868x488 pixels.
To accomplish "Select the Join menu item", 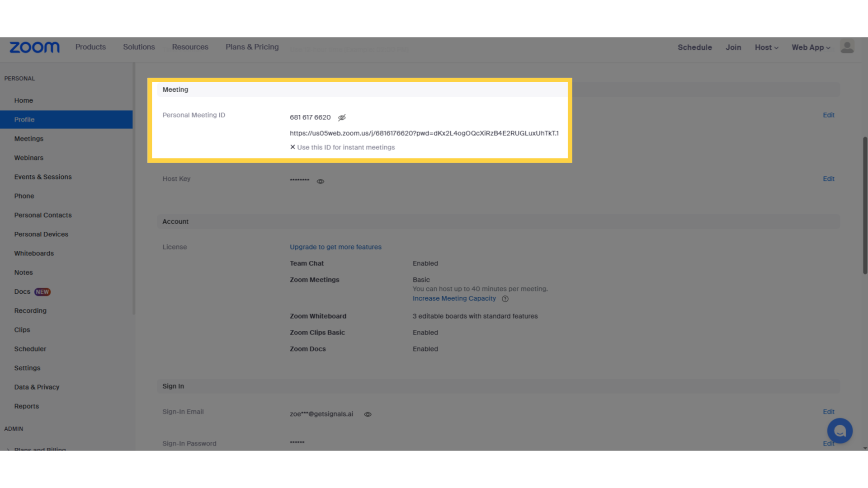I will tap(733, 47).
